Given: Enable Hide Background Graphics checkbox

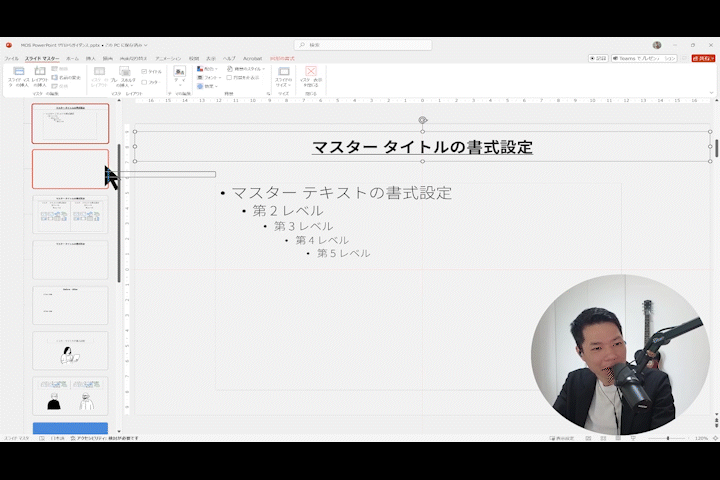Looking at the screenshot, I should tap(230, 77).
